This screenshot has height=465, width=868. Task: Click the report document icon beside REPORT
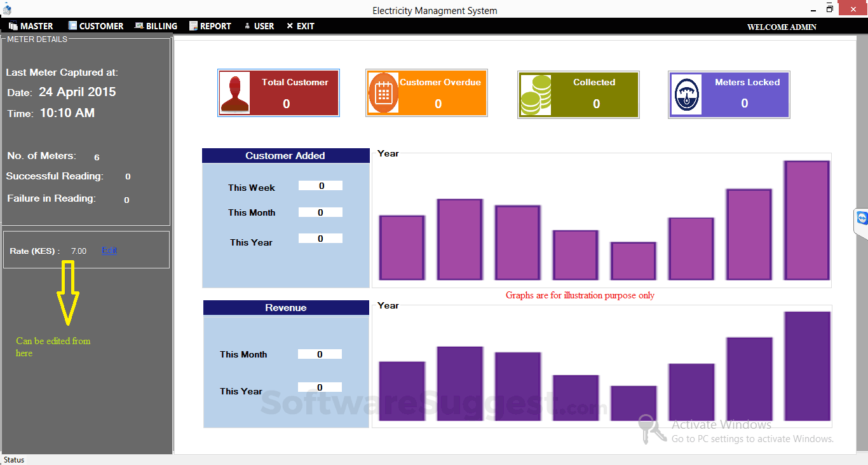[193, 25]
